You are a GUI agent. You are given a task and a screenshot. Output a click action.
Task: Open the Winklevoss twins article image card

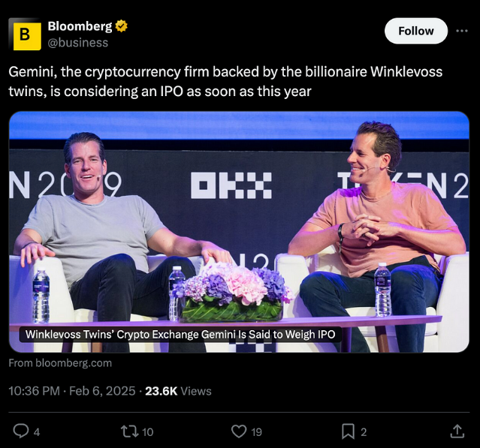coord(239,232)
